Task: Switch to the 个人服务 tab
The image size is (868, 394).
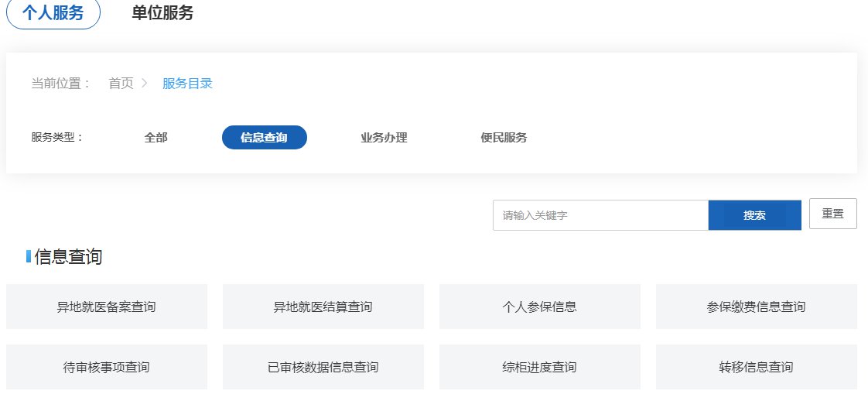Action: click(x=53, y=14)
